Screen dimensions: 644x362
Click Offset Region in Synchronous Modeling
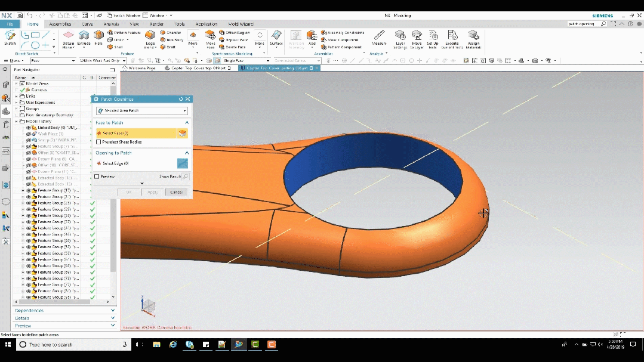pos(234,33)
